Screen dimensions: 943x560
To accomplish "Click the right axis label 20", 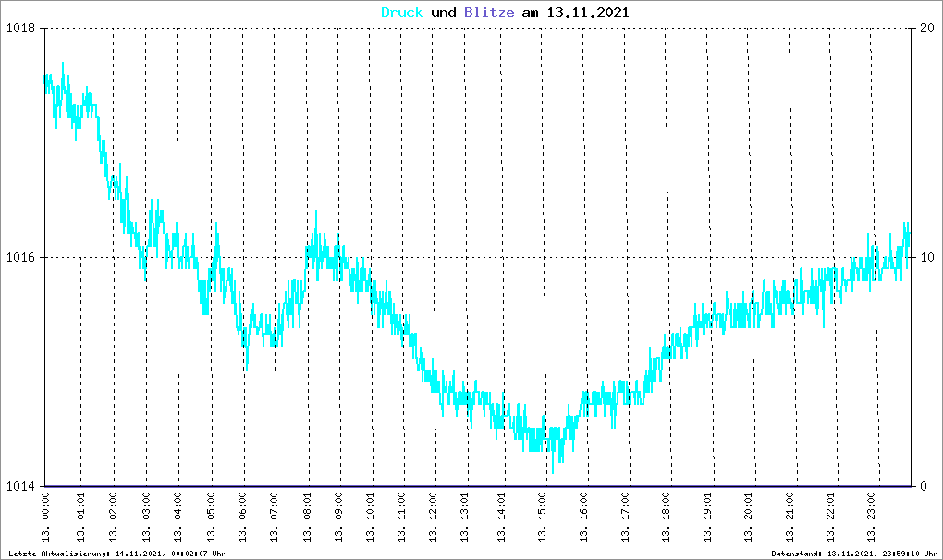I will point(927,29).
